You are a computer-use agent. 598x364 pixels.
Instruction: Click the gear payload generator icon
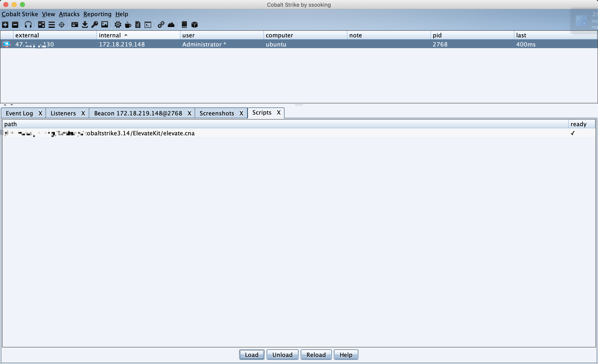tap(118, 25)
